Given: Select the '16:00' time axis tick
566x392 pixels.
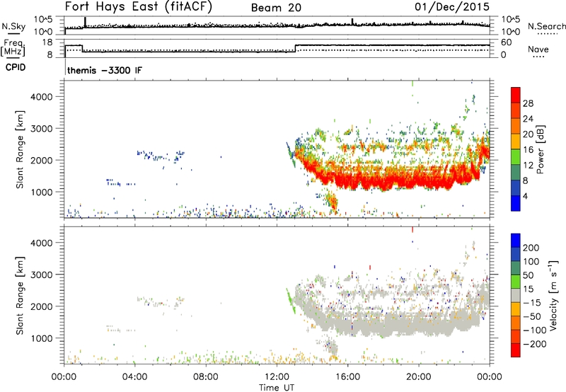Looking at the screenshot, I should (x=347, y=377).
